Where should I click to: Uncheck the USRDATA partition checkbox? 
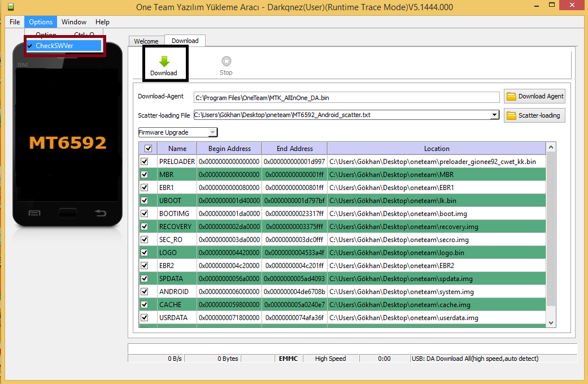click(145, 318)
